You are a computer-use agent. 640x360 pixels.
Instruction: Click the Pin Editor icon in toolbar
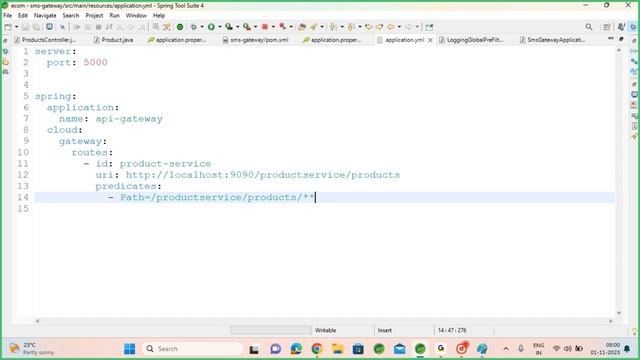(x=429, y=27)
